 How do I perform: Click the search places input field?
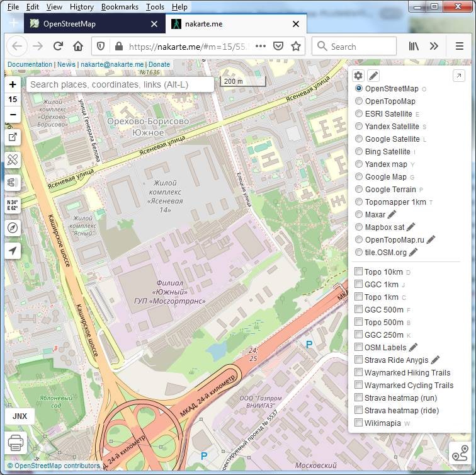coord(120,84)
